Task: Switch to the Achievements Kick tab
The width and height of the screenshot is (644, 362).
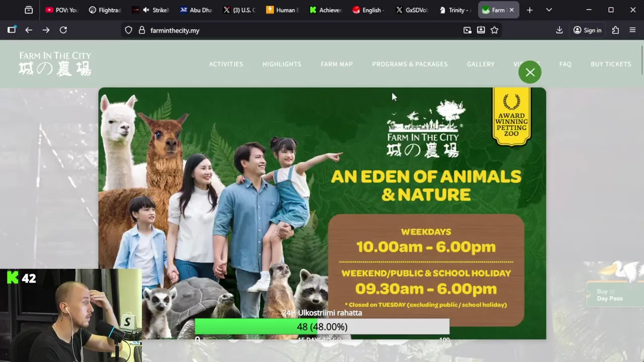Action: [x=326, y=10]
